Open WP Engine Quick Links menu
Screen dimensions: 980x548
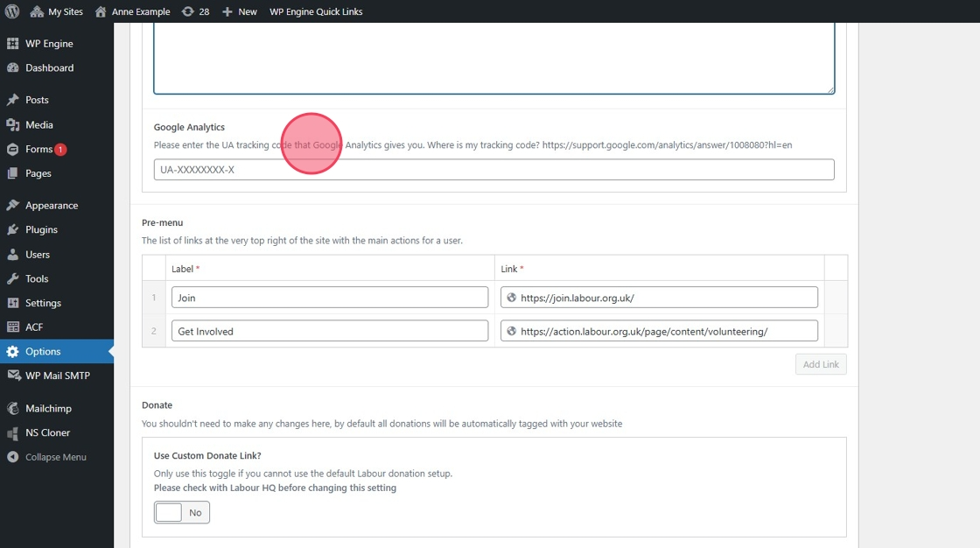click(316, 11)
